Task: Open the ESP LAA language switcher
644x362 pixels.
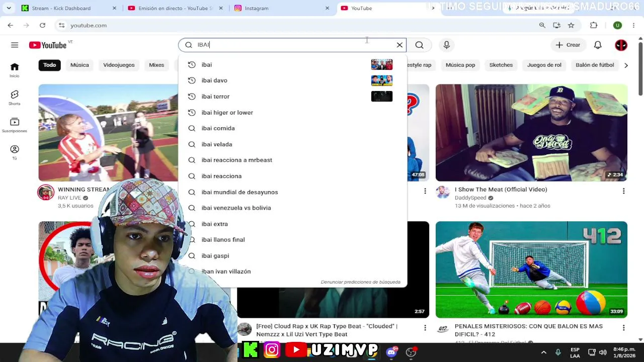Action: pyautogui.click(x=575, y=352)
